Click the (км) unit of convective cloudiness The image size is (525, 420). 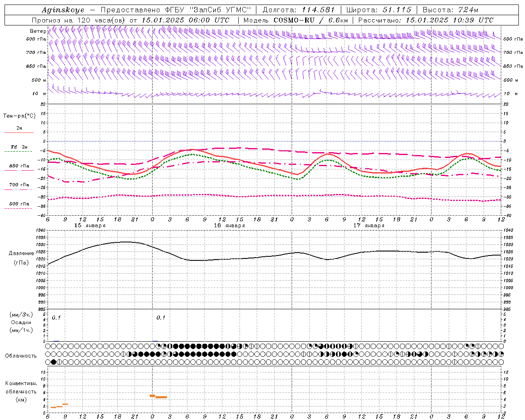pyautogui.click(x=21, y=399)
